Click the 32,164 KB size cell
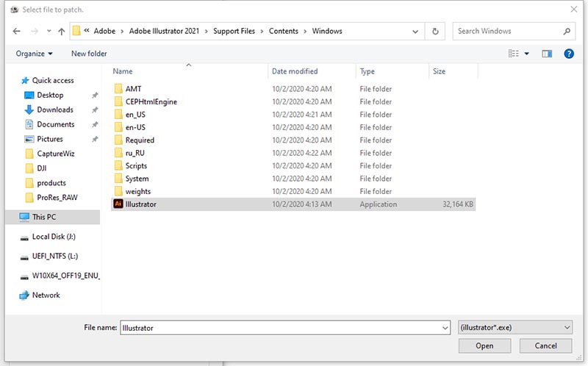Viewport: 588px width, 366px height. pyautogui.click(x=458, y=204)
